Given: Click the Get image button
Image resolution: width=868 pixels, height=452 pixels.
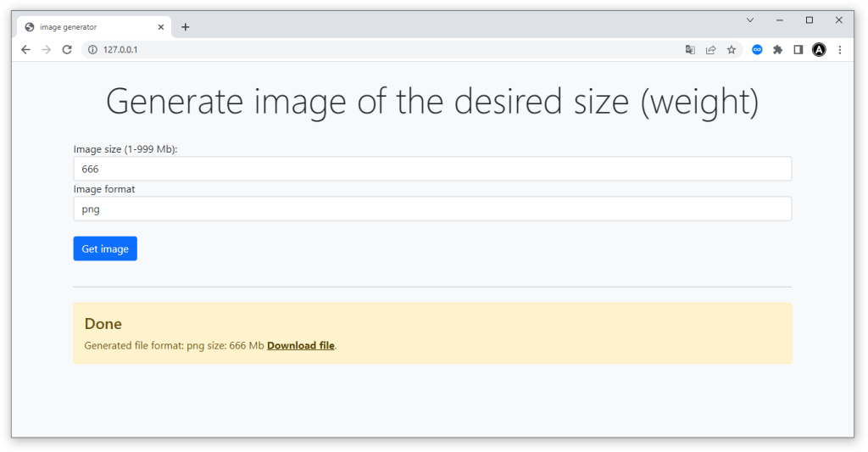Looking at the screenshot, I should tap(105, 248).
